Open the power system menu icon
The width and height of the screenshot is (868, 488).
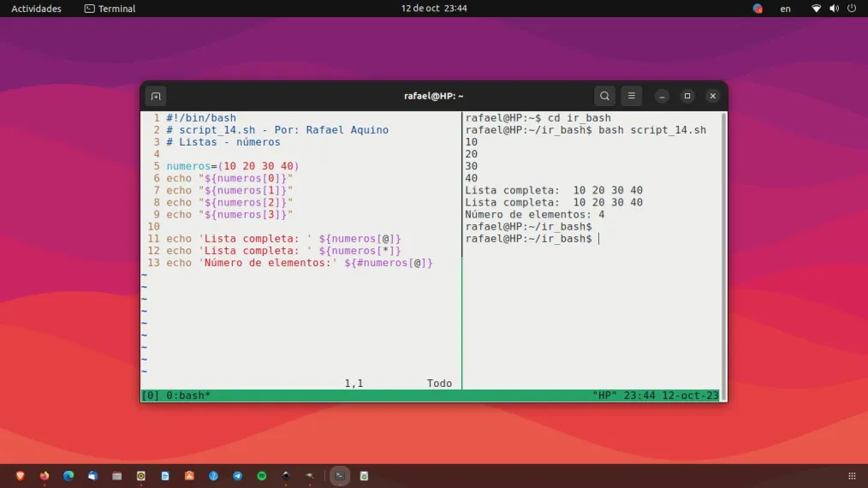click(x=852, y=9)
